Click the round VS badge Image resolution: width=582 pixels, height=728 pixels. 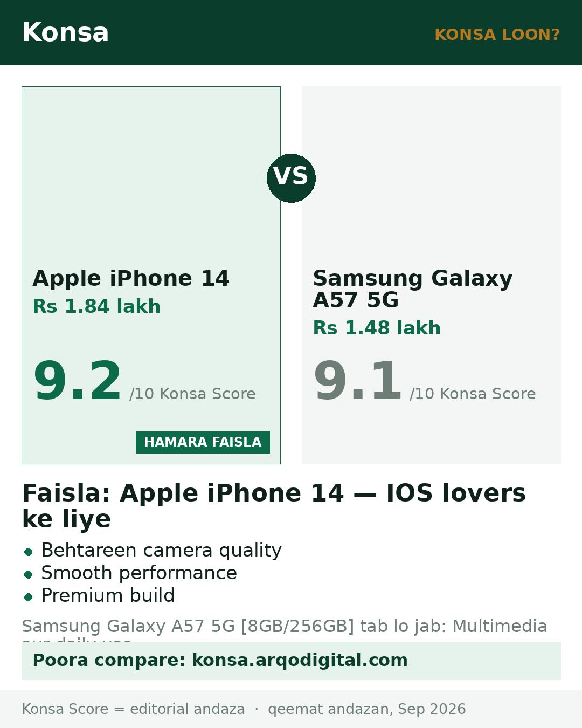coord(291,178)
